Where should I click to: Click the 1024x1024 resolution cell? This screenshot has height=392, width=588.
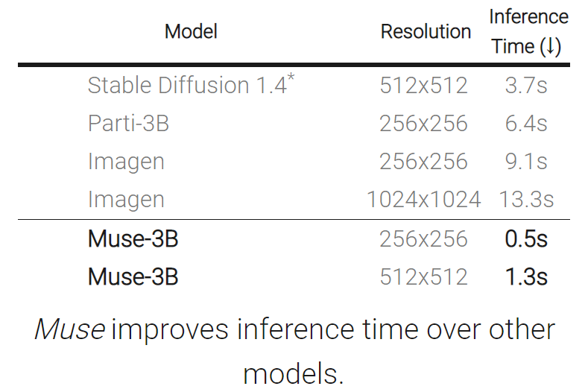(424, 199)
